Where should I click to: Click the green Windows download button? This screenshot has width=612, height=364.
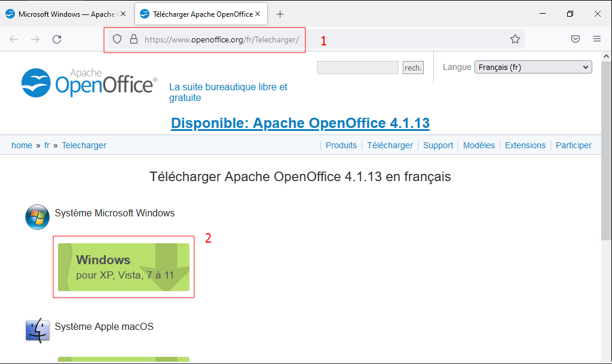(124, 267)
